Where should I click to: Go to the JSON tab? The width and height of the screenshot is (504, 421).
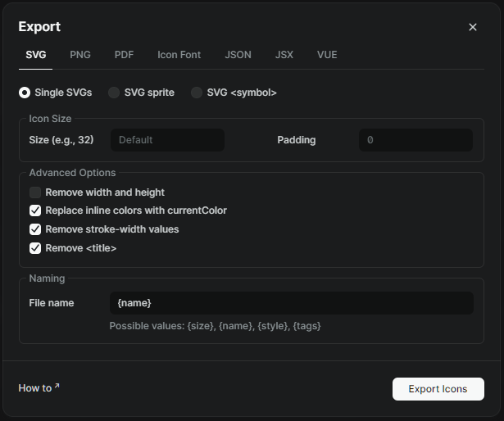238,55
